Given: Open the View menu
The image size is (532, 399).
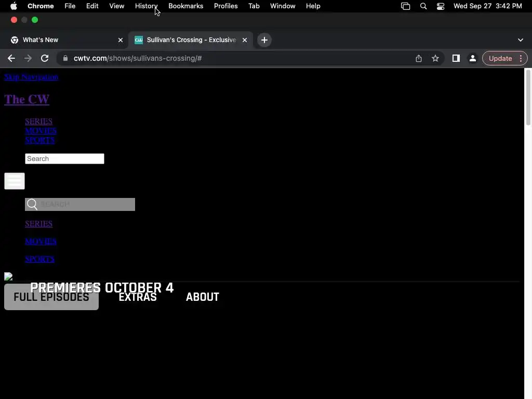Looking at the screenshot, I should point(117,6).
